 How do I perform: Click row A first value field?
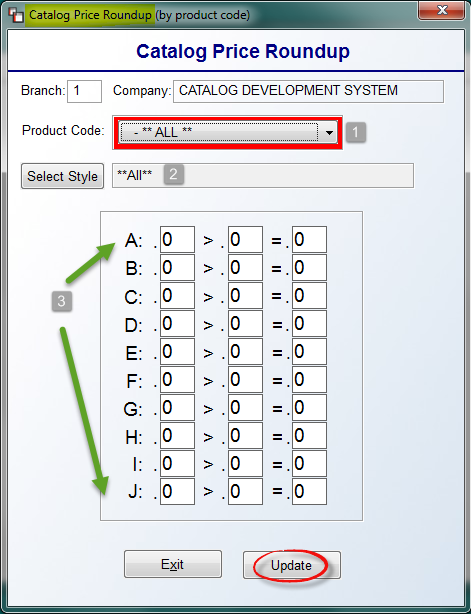(x=177, y=239)
